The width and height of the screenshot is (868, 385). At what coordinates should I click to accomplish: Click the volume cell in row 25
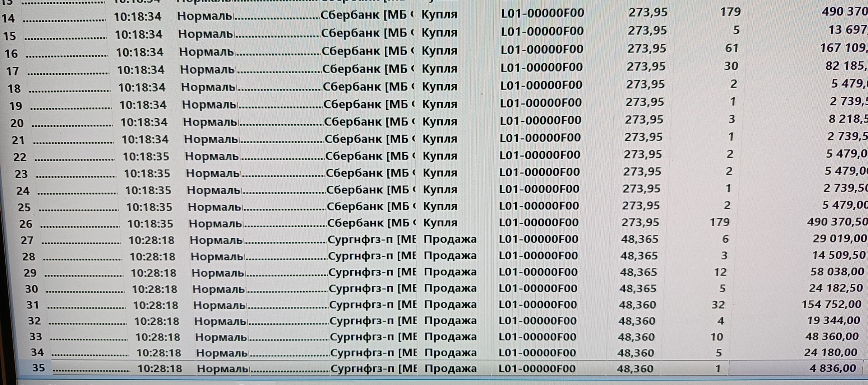click(845, 205)
